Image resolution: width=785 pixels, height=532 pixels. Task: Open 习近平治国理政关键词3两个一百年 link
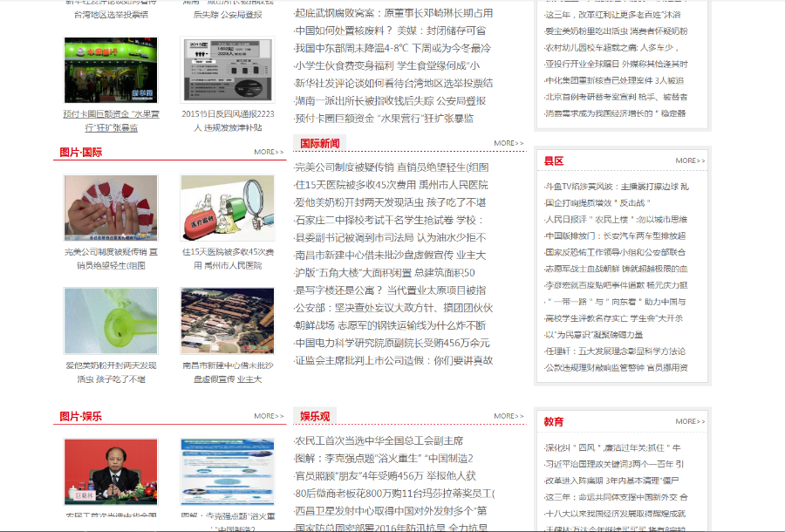[614, 465]
